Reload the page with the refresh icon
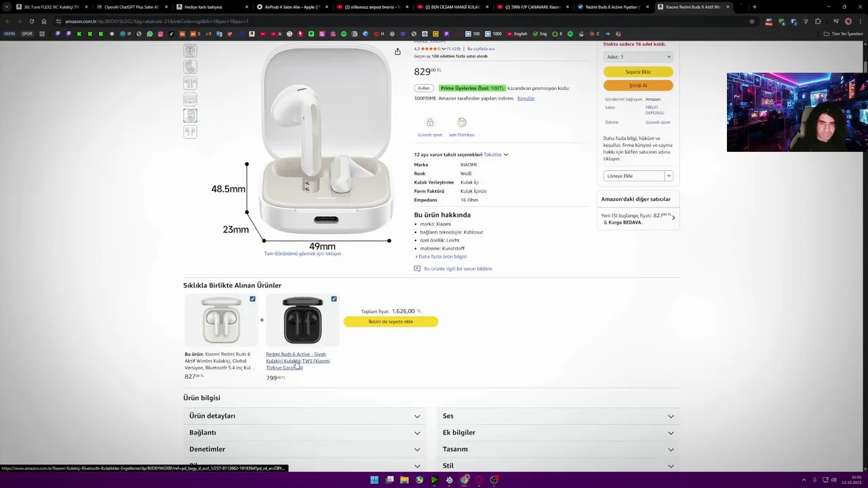 [x=31, y=21]
